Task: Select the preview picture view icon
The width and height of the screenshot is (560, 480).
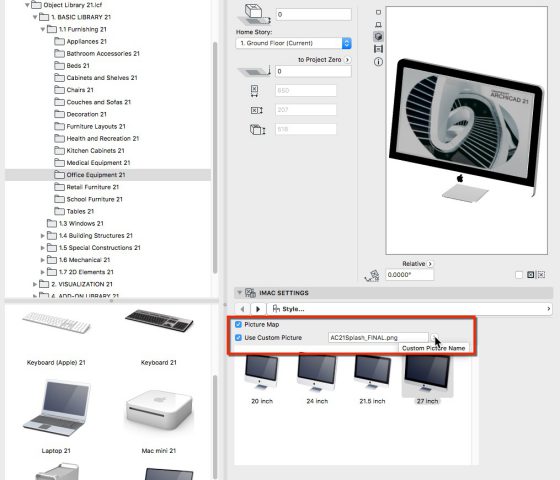Action: pyautogui.click(x=378, y=49)
